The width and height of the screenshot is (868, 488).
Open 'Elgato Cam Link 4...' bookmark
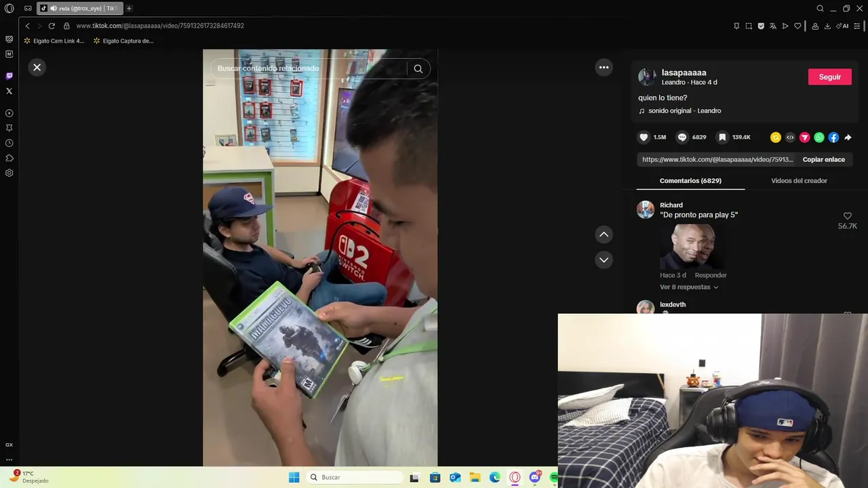54,41
